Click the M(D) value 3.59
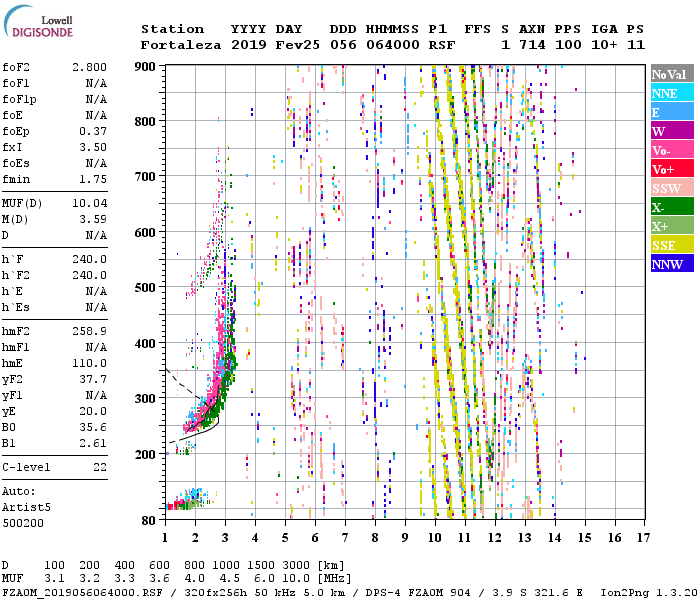700x600 pixels. (x=93, y=219)
